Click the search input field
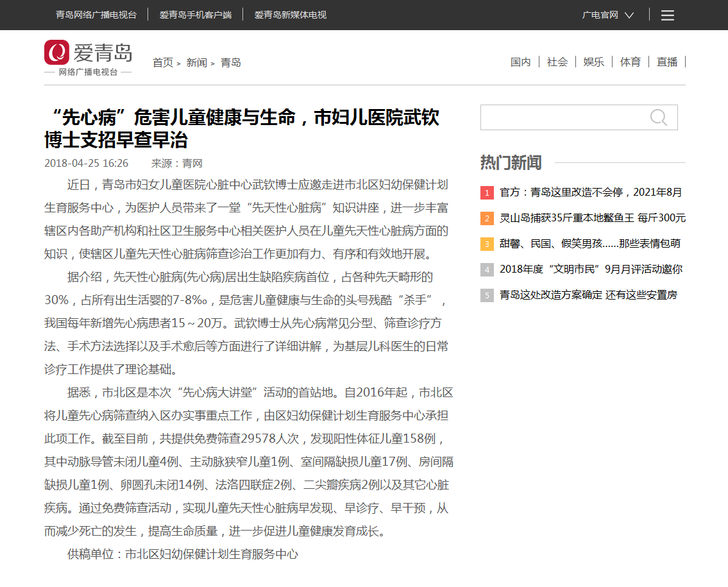Screen dimensions: 728x587 pyautogui.click(x=563, y=117)
